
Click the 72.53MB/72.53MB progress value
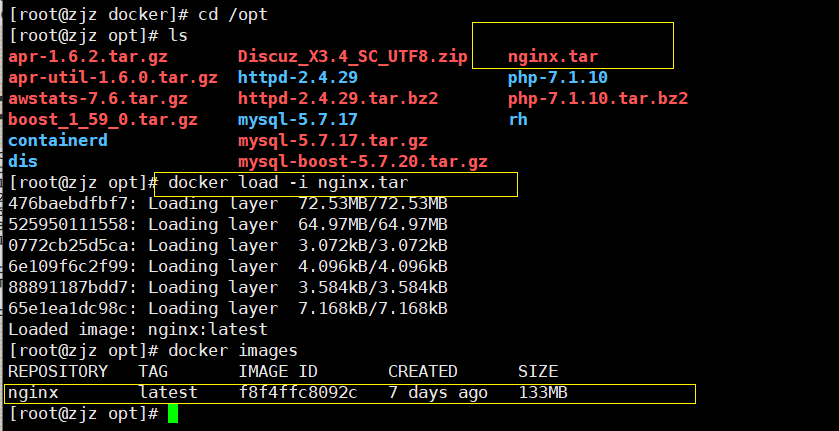373,203
